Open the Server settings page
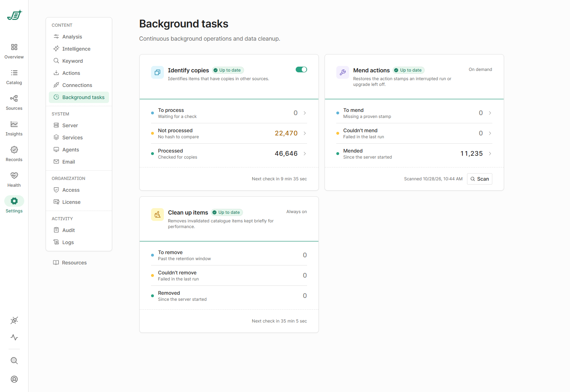The image size is (570, 392). [x=79, y=125]
